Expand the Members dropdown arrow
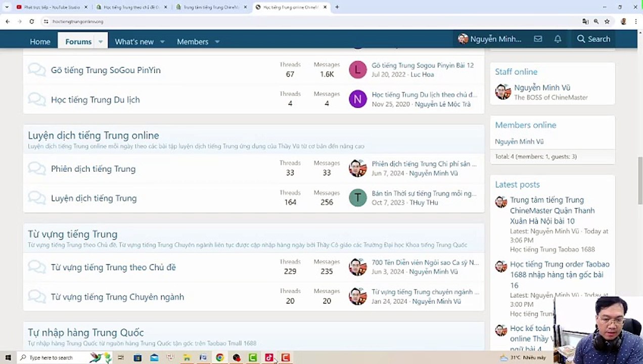Image resolution: width=643 pixels, height=364 pixels. pos(217,41)
